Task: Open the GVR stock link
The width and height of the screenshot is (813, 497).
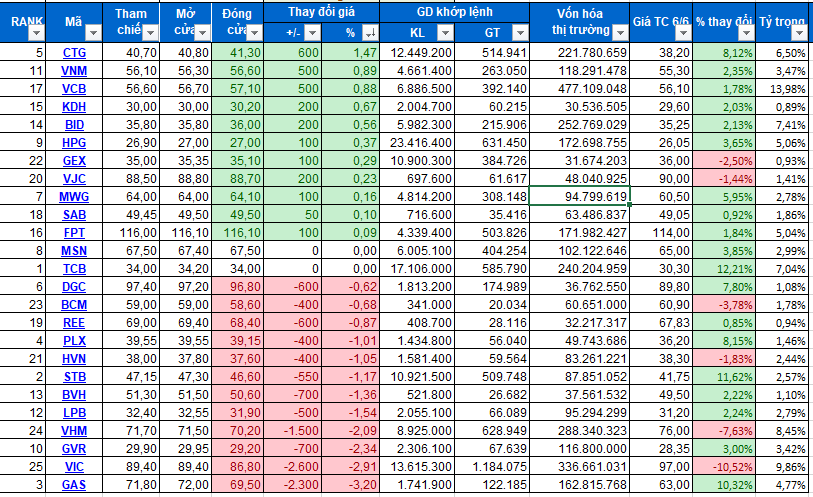Action: (74, 448)
